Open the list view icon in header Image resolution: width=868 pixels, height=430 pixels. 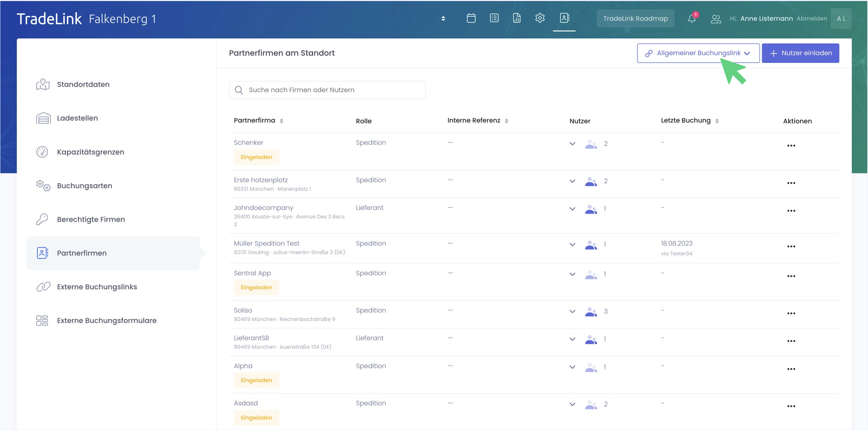(x=494, y=18)
